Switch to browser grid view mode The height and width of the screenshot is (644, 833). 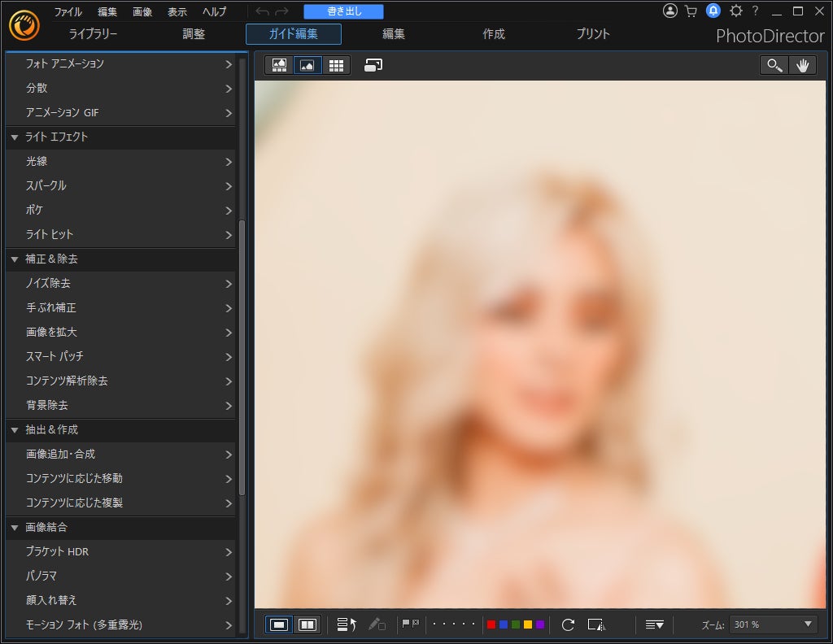pos(336,65)
